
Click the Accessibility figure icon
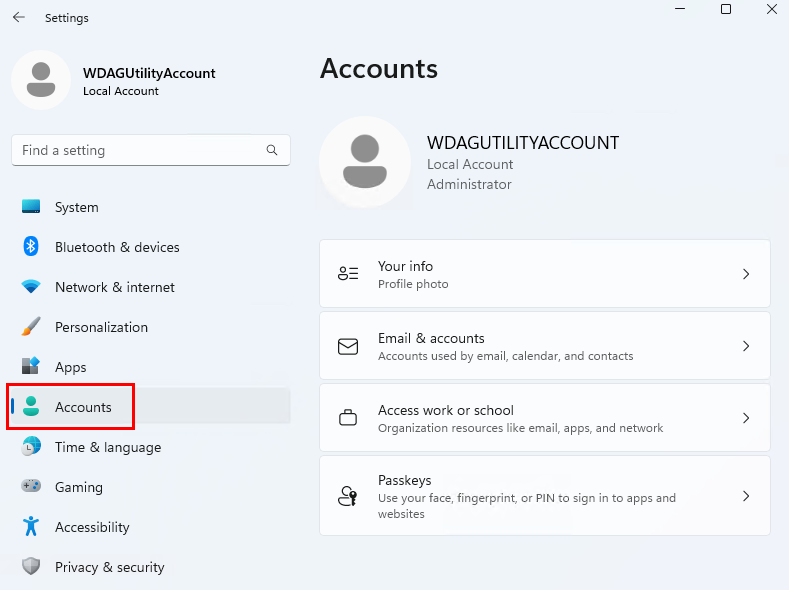[31, 526]
